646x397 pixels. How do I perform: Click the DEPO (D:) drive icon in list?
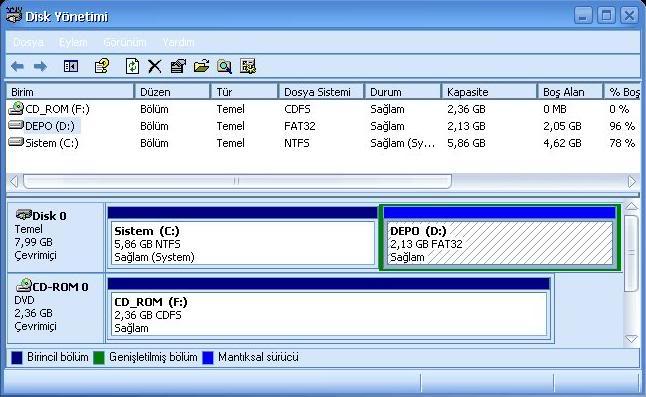[x=16, y=125]
